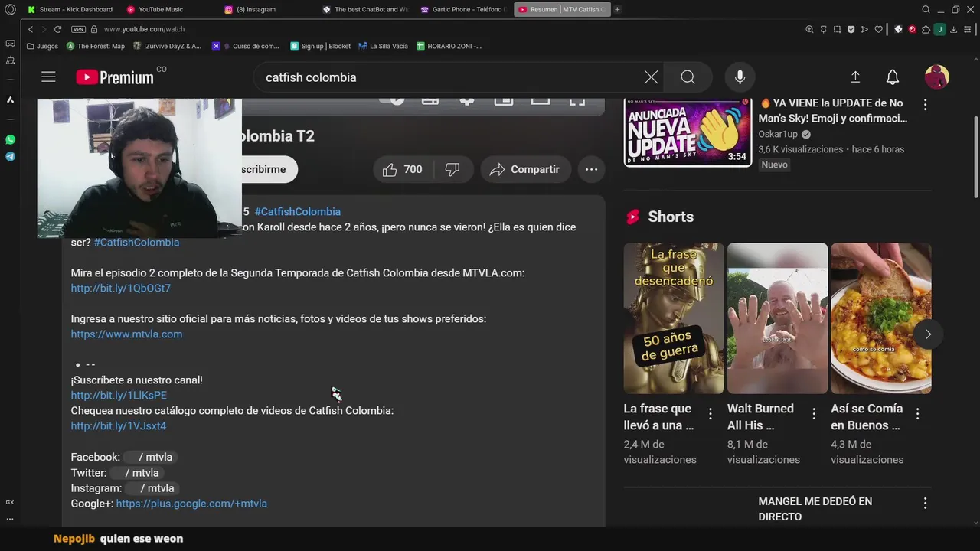Toggle the ad blocker shield icon
The width and height of the screenshot is (980, 551).
coord(851,29)
